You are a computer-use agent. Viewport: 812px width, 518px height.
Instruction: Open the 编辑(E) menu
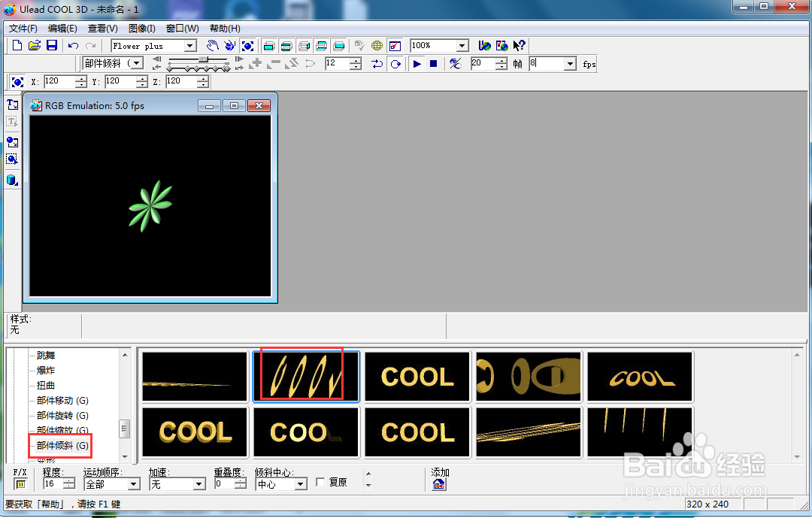tap(62, 29)
